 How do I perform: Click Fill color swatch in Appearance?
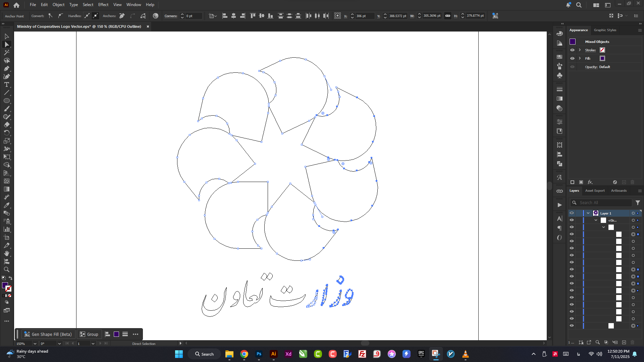coord(602,58)
